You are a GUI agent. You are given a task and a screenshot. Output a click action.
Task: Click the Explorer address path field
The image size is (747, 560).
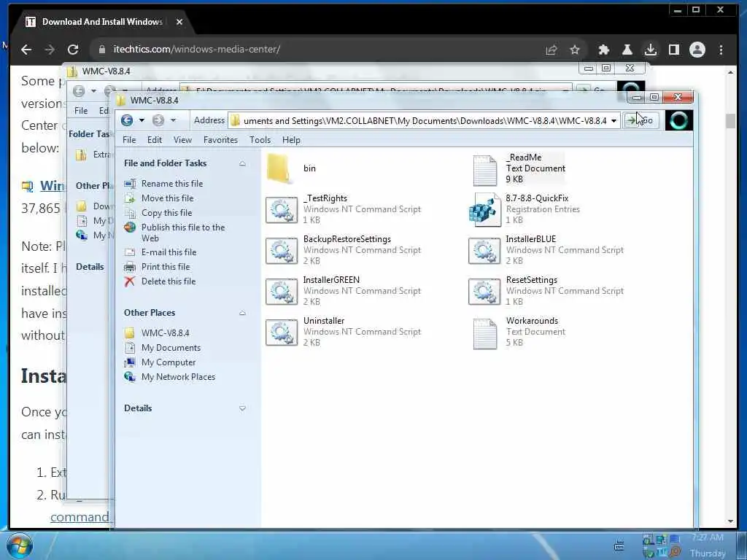click(x=425, y=121)
